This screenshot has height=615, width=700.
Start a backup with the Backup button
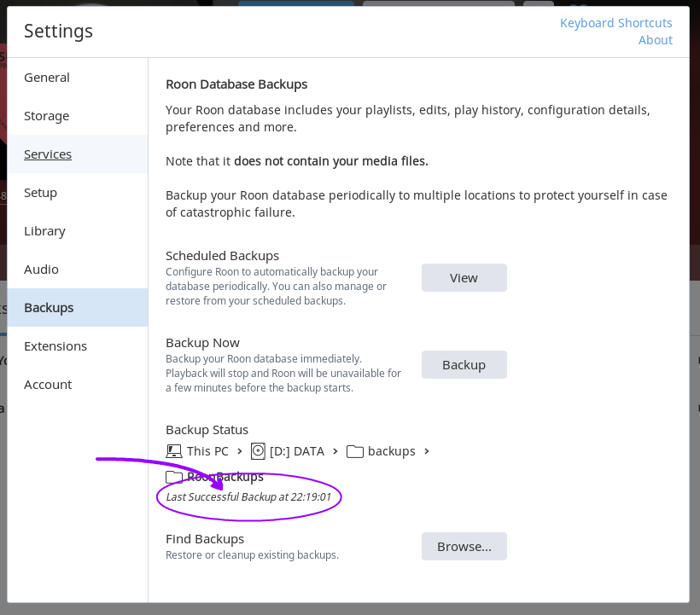464,365
